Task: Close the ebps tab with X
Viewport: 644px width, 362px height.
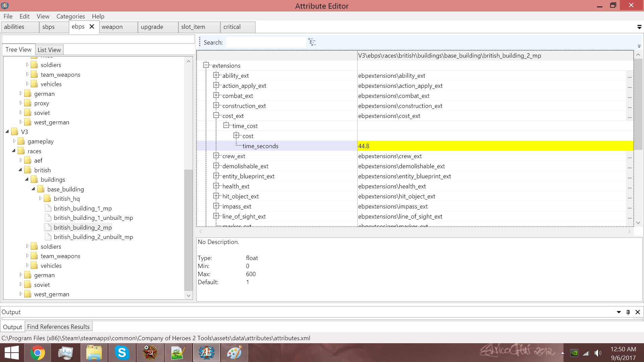Action: pos(92,26)
